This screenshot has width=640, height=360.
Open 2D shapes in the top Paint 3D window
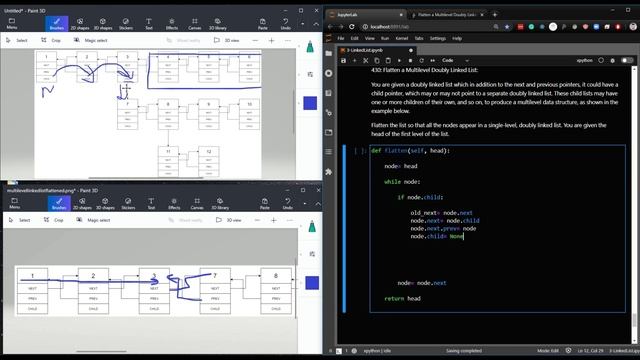80,24
